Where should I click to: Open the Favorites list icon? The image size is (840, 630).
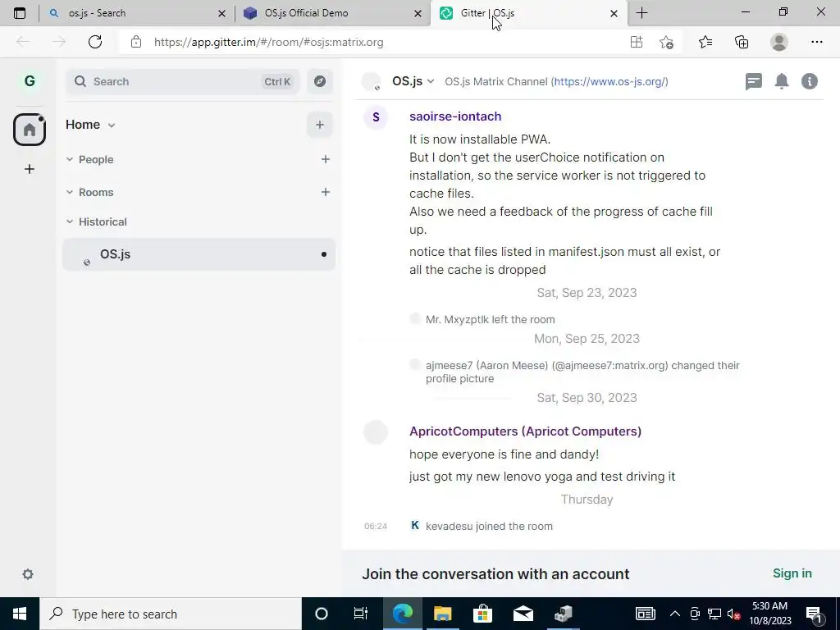pos(705,42)
